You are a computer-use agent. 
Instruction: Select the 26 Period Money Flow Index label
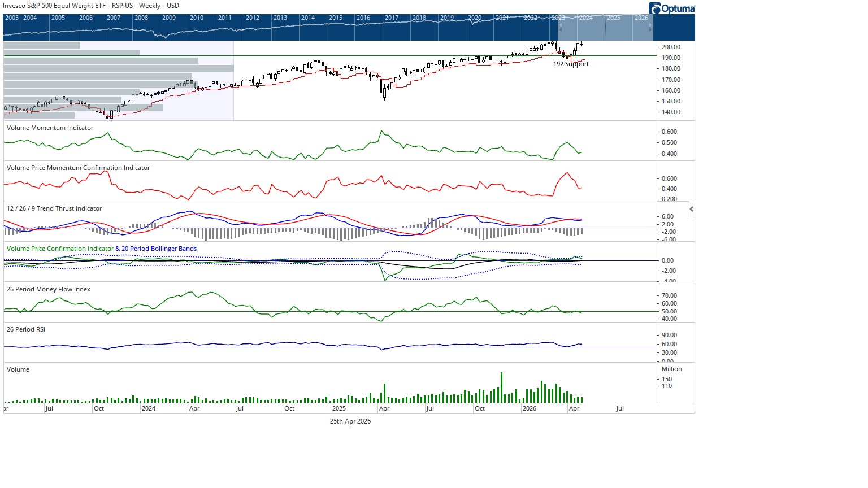[x=49, y=289]
